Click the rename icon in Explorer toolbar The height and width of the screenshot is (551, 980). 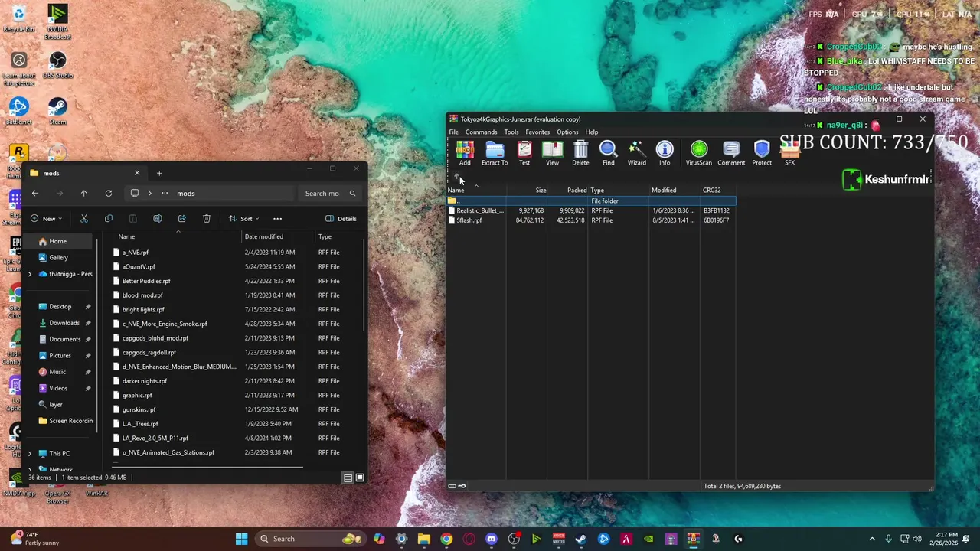click(x=158, y=219)
